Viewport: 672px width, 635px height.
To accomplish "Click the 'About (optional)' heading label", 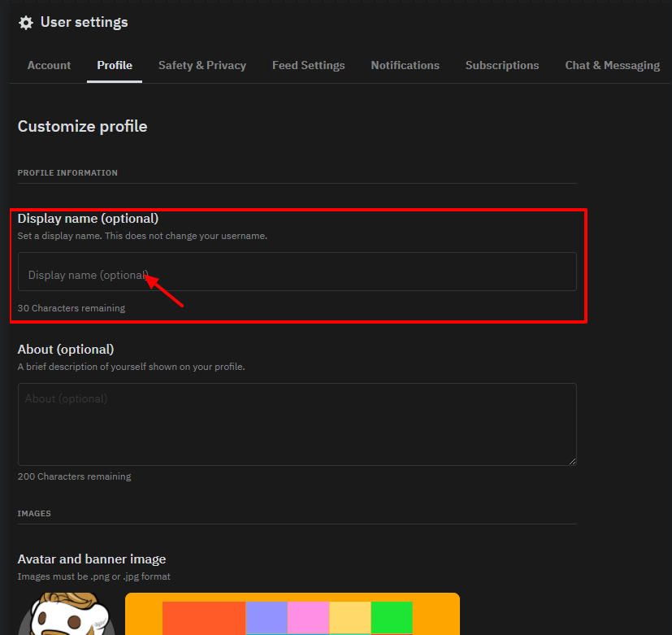I will [x=66, y=350].
